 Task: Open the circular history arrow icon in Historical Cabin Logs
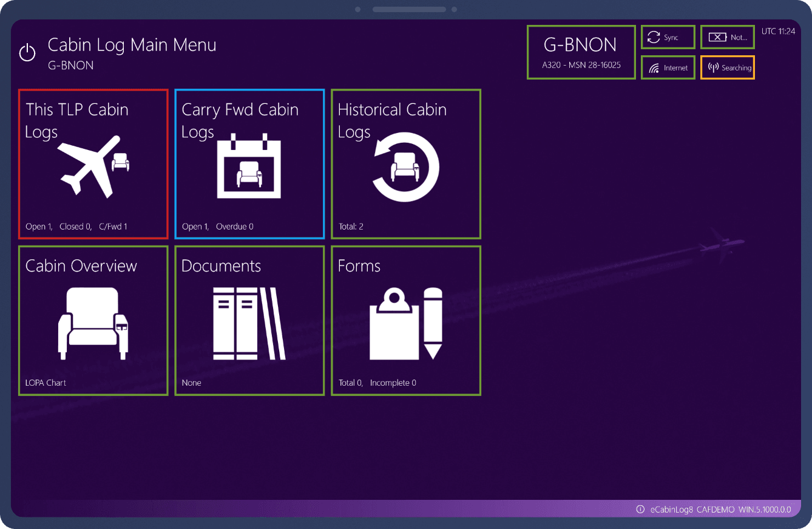[405, 167]
